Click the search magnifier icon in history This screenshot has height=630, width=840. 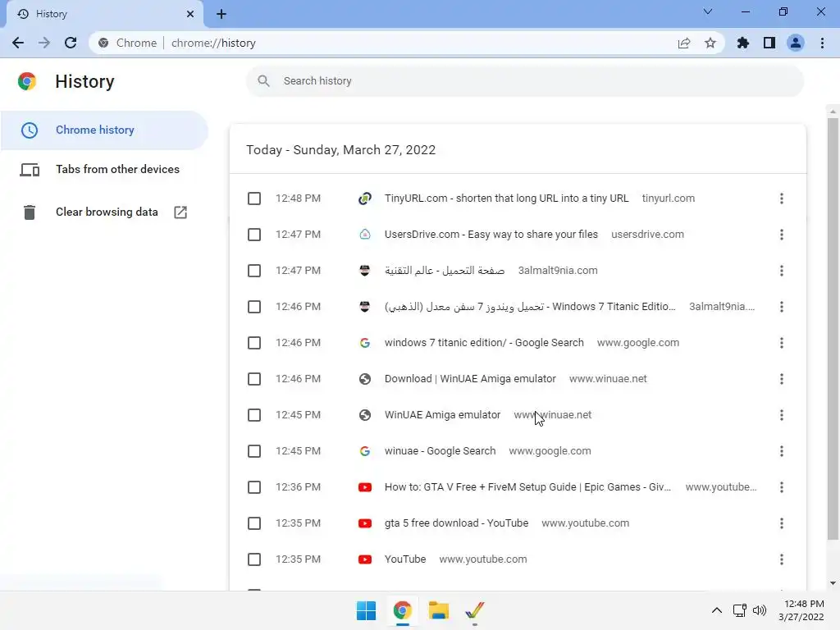click(x=263, y=81)
